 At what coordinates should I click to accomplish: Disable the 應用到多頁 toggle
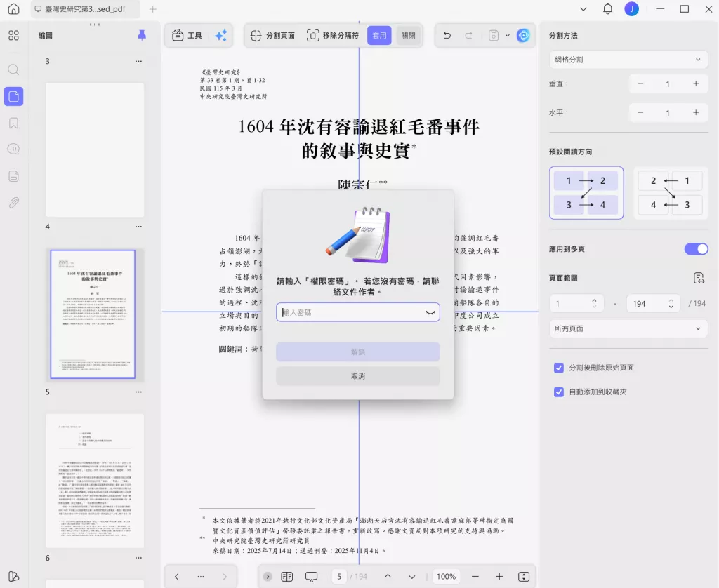(695, 248)
